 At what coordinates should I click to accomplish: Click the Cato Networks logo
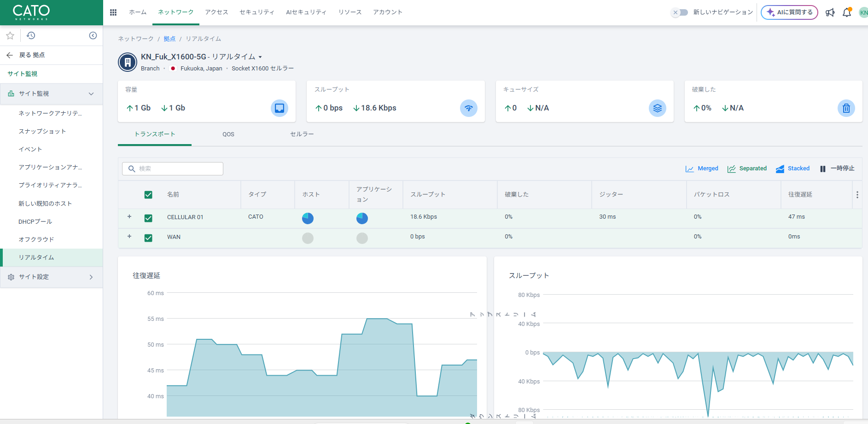click(x=31, y=12)
